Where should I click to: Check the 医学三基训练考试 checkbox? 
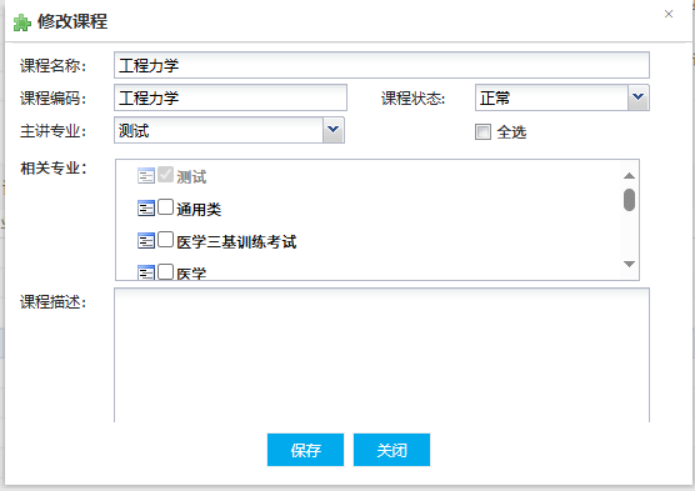[166, 241]
